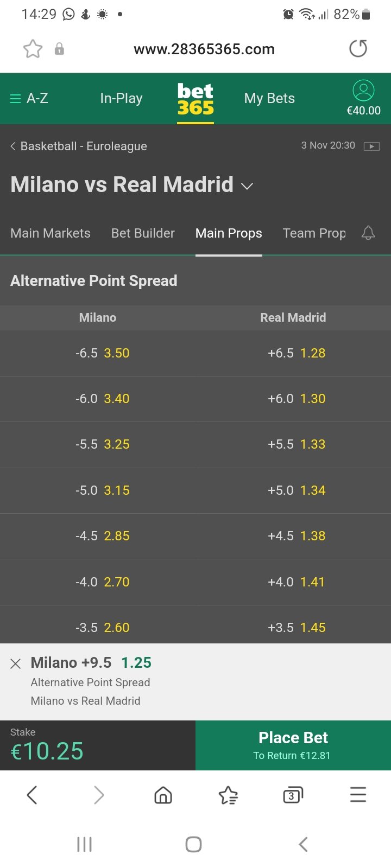
Task: Switch to the Main Markets tab
Action: click(x=51, y=233)
